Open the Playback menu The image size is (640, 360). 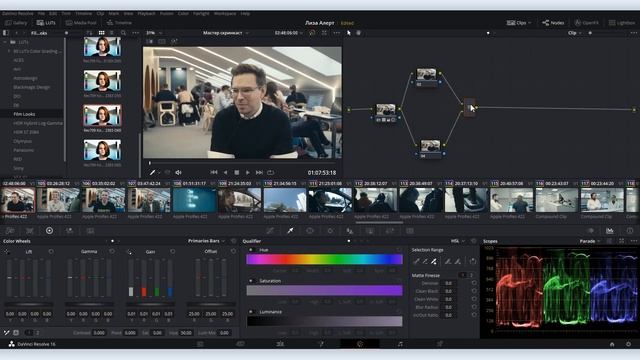click(146, 13)
